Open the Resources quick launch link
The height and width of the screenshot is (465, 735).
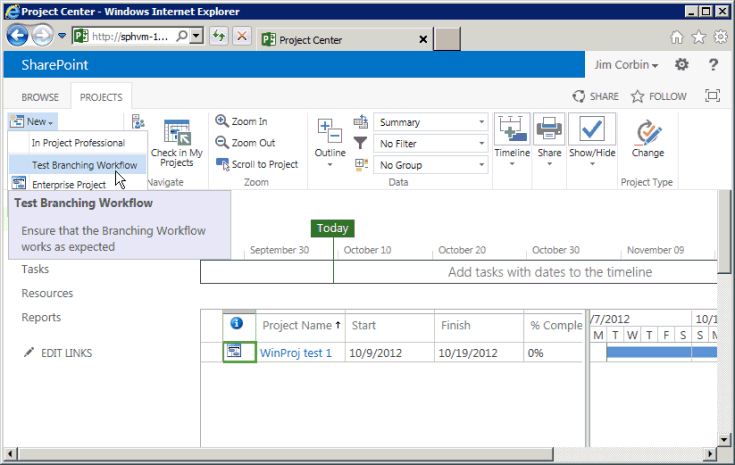(x=47, y=293)
